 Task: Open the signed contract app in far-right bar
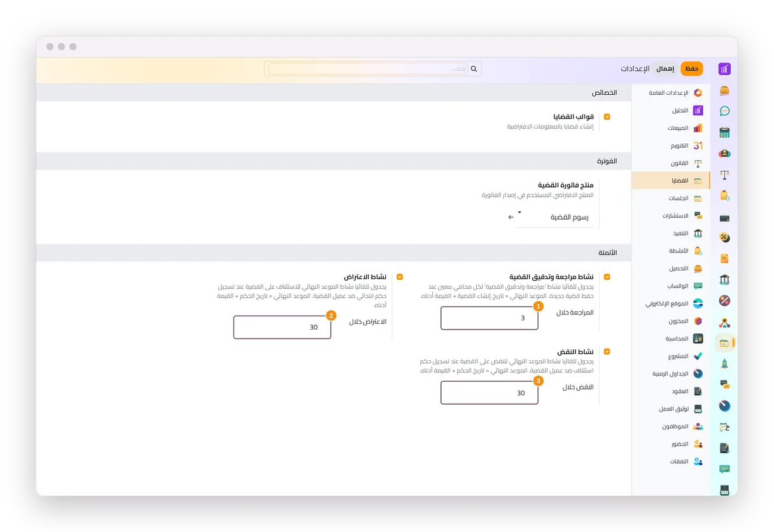(x=724, y=448)
